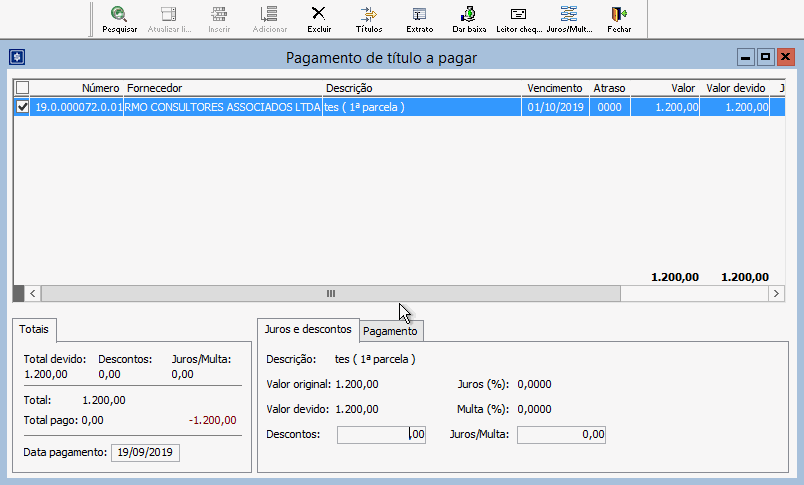Image resolution: width=804 pixels, height=485 pixels.
Task: Click the Fechar toolbar icon
Action: pyautogui.click(x=619, y=18)
